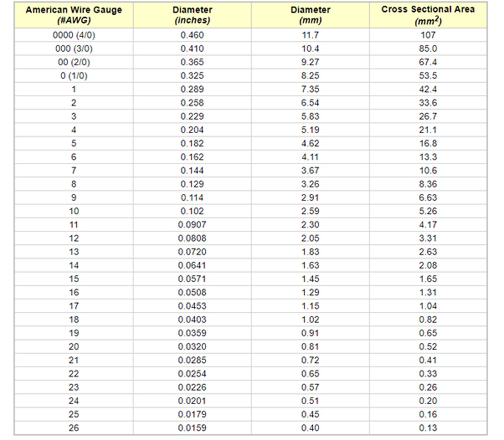Click the 2.05 mm diameter cell
The width and height of the screenshot is (504, 440).
tap(310, 238)
